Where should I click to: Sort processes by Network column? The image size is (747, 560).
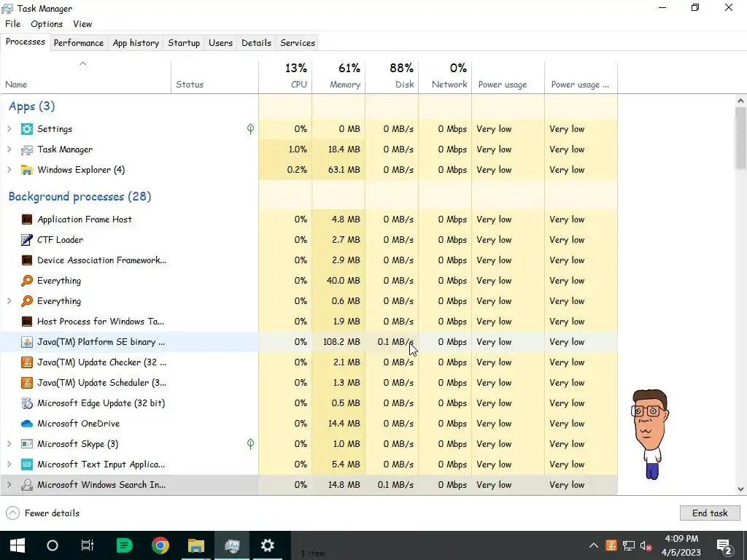click(x=446, y=77)
